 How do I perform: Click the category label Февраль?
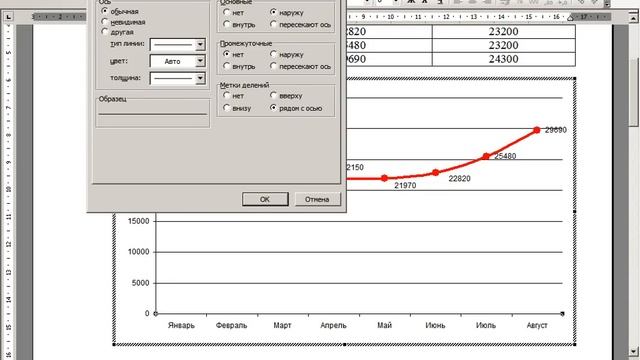tap(231, 325)
